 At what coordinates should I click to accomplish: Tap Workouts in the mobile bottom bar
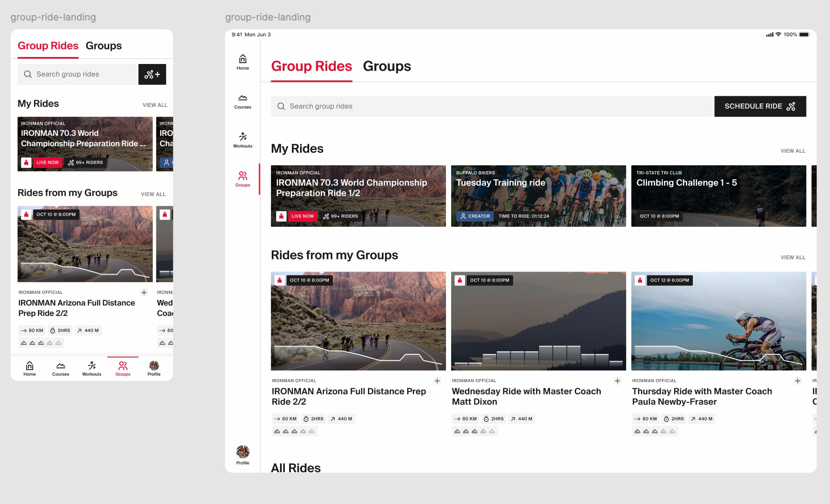(92, 368)
